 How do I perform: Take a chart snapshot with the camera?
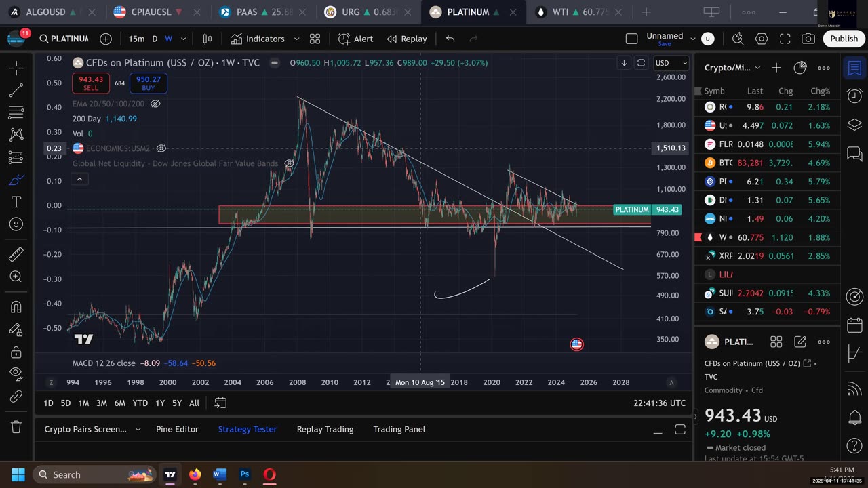point(808,39)
